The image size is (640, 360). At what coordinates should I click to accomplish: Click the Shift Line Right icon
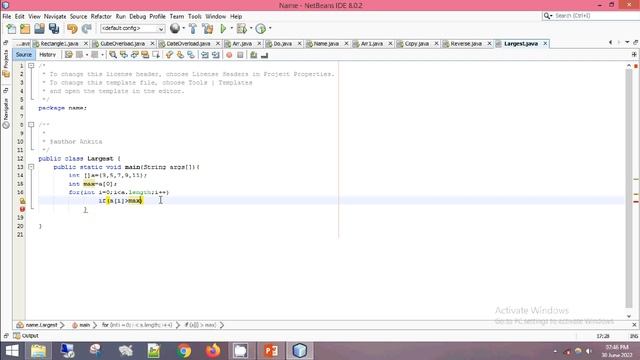(x=216, y=55)
